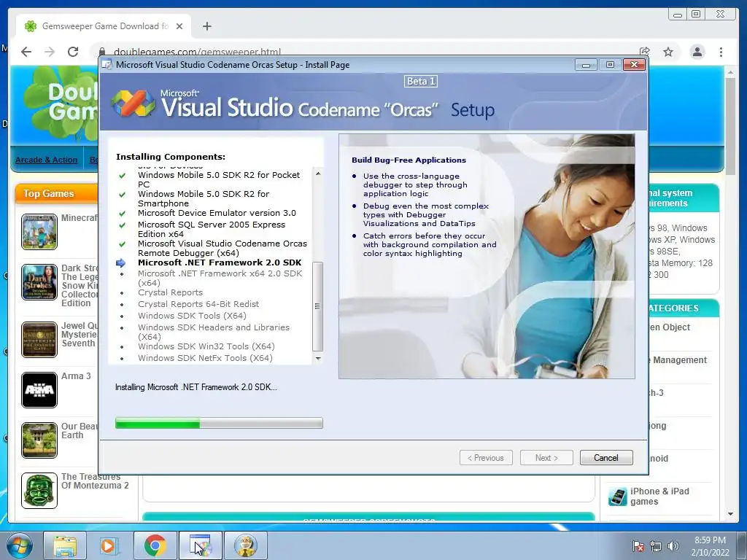The width and height of the screenshot is (747, 560).
Task: Click Treasures of Montezuma 2 thumbnail
Action: coord(39,491)
